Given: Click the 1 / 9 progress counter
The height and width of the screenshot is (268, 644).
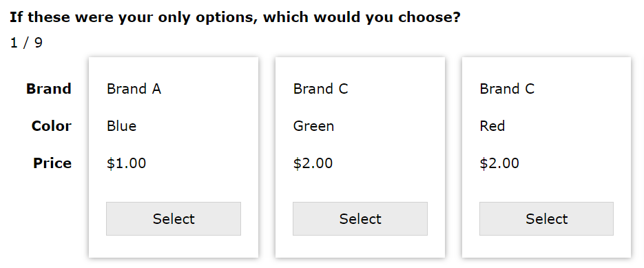Looking at the screenshot, I should pos(26,43).
